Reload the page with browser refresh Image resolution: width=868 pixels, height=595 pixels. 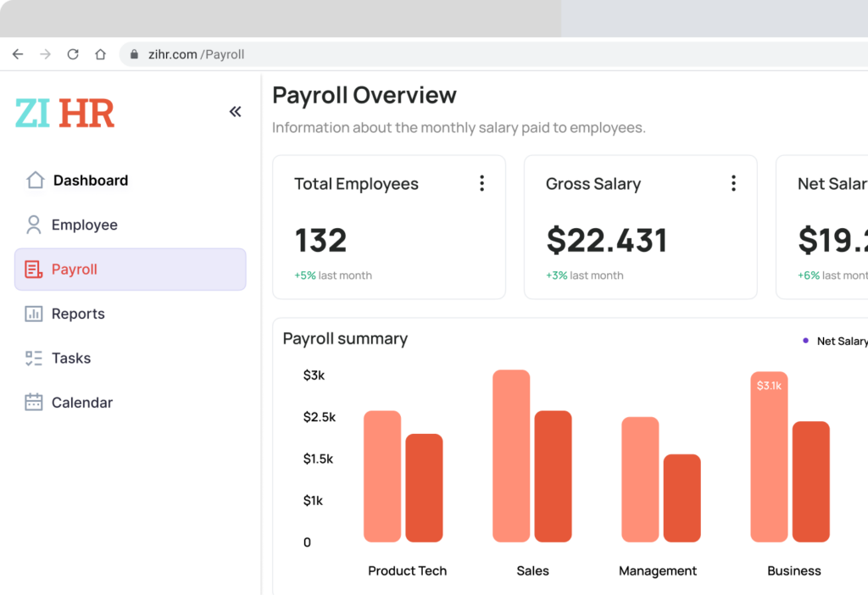(x=73, y=54)
